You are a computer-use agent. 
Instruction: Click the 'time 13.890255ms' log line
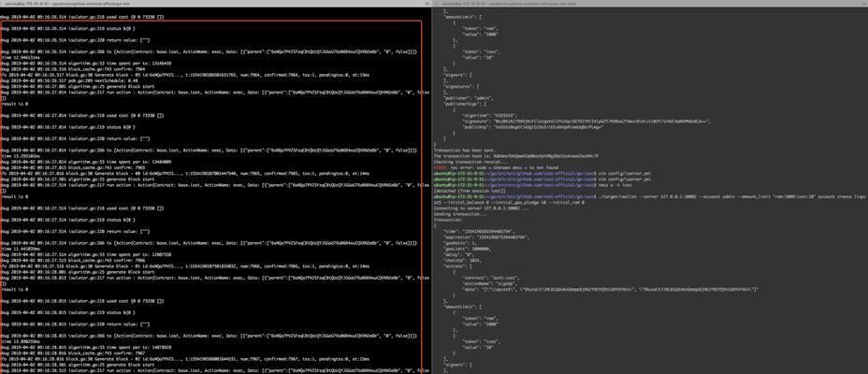pyautogui.click(x=21, y=341)
